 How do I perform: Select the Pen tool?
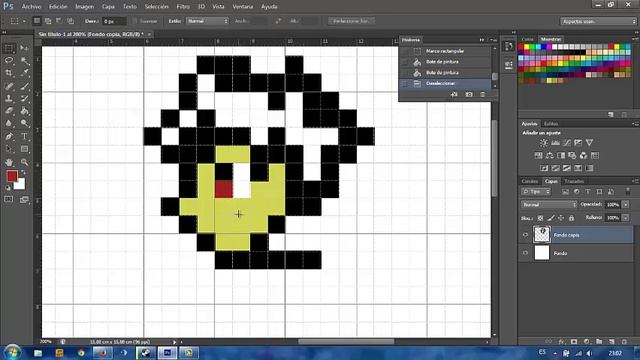9,136
